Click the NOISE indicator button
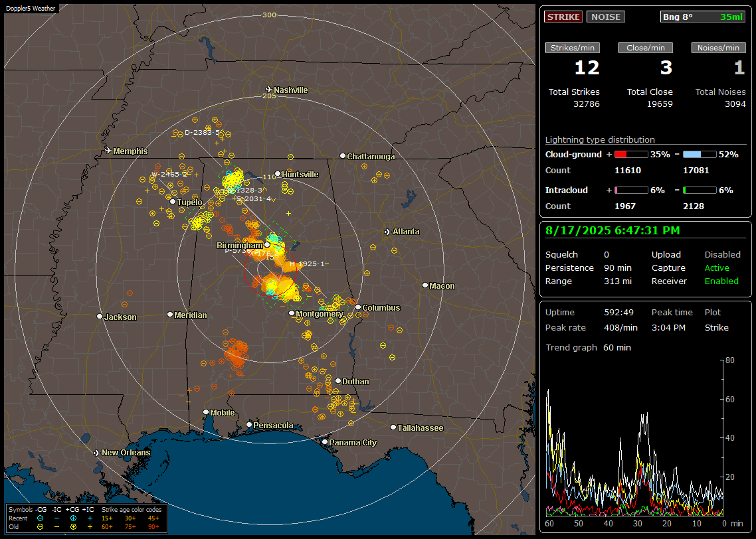This screenshot has width=756, height=539. [x=606, y=17]
